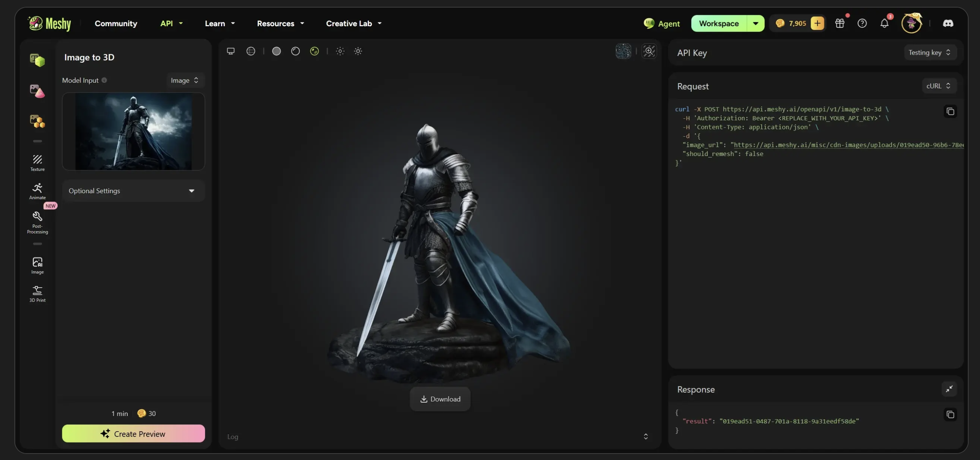Click the Model Input info icon
The height and width of the screenshot is (460, 980).
(x=104, y=80)
